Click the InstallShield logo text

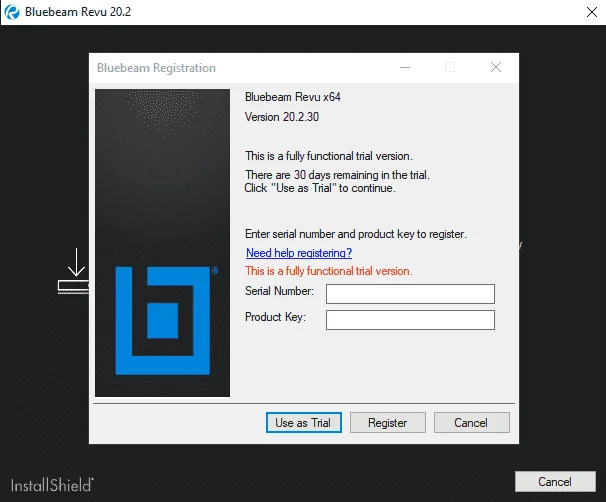tap(52, 485)
